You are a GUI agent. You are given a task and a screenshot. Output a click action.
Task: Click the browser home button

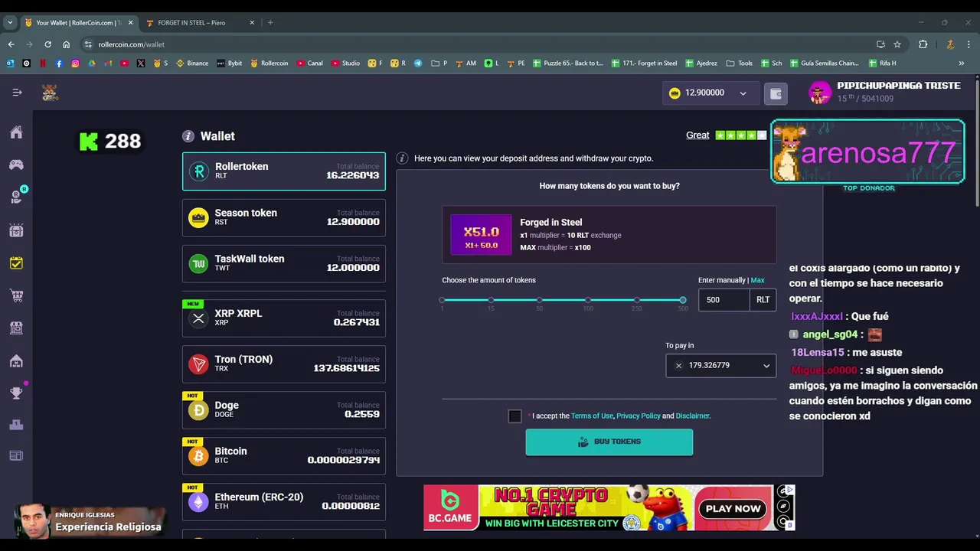click(66, 44)
